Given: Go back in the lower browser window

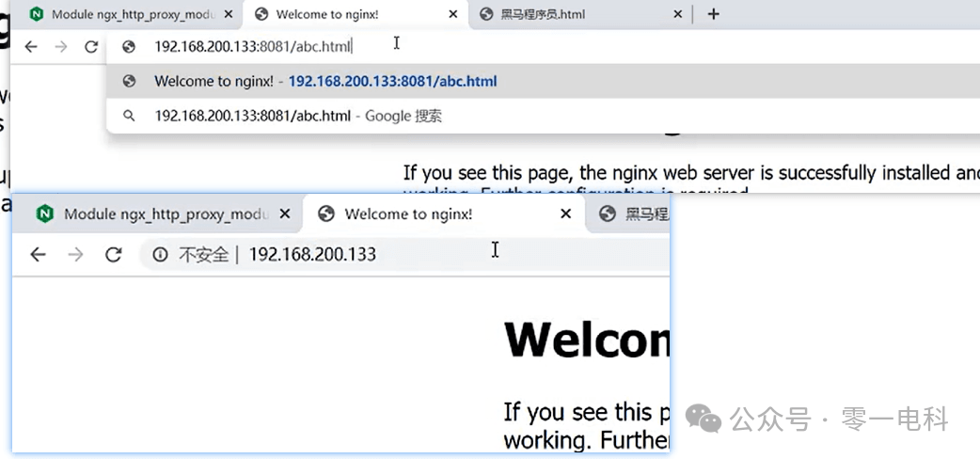Looking at the screenshot, I should (x=39, y=255).
